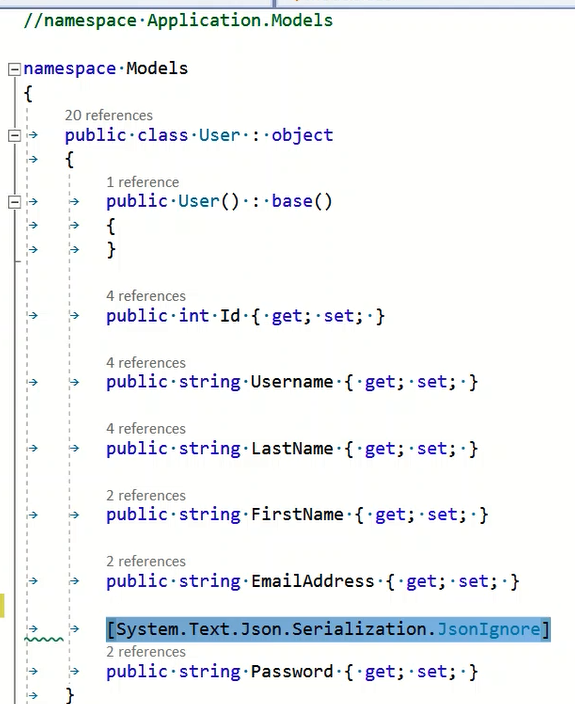
Task: Collapse the namespace Models block
Action: [x=14, y=69]
